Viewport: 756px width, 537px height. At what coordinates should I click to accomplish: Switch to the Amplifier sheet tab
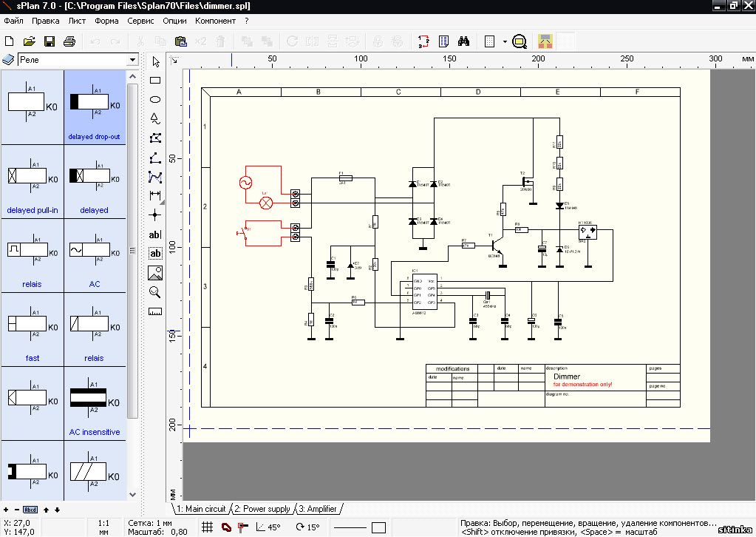(319, 509)
